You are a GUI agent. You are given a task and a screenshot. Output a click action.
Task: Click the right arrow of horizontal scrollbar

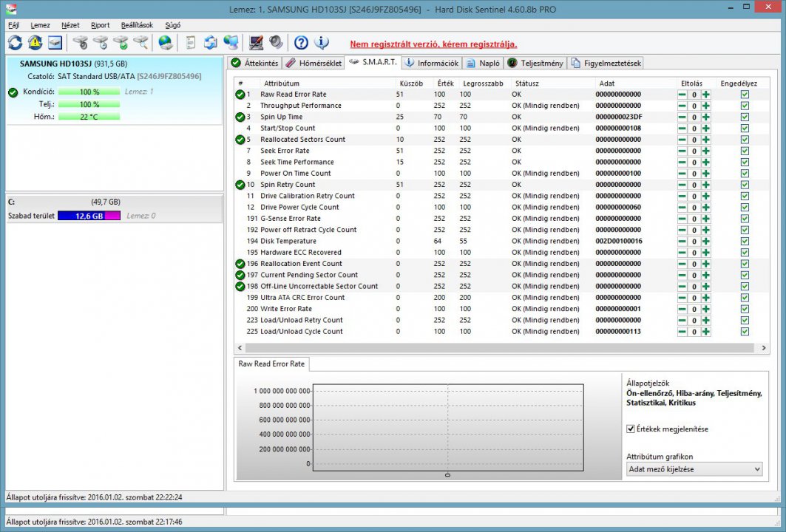764,347
